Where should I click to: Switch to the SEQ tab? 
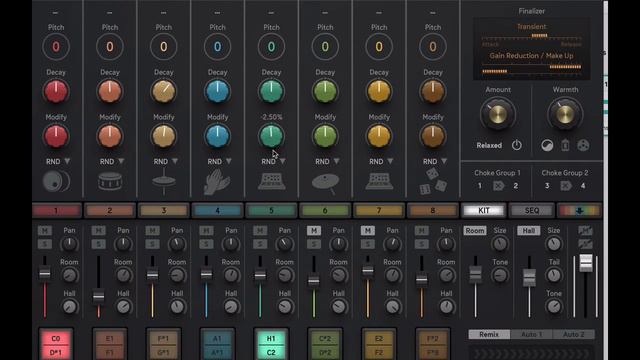coord(532,211)
